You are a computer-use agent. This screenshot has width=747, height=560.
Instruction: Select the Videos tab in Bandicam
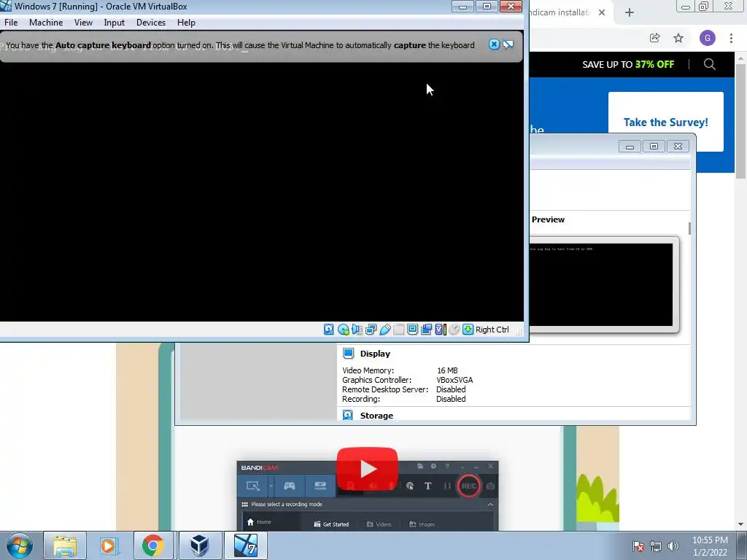point(379,524)
